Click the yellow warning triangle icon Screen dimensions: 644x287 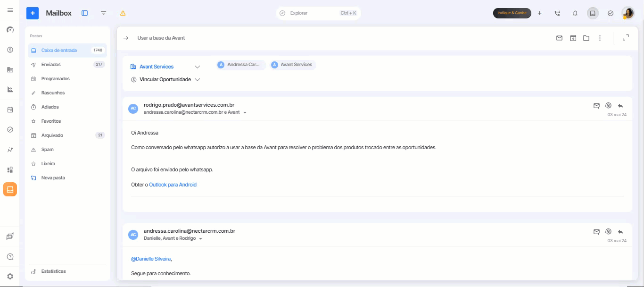point(123,13)
